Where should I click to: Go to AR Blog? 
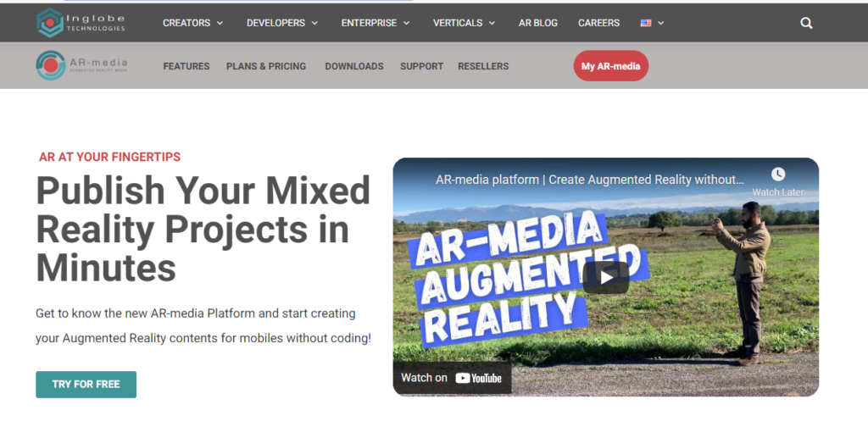538,23
